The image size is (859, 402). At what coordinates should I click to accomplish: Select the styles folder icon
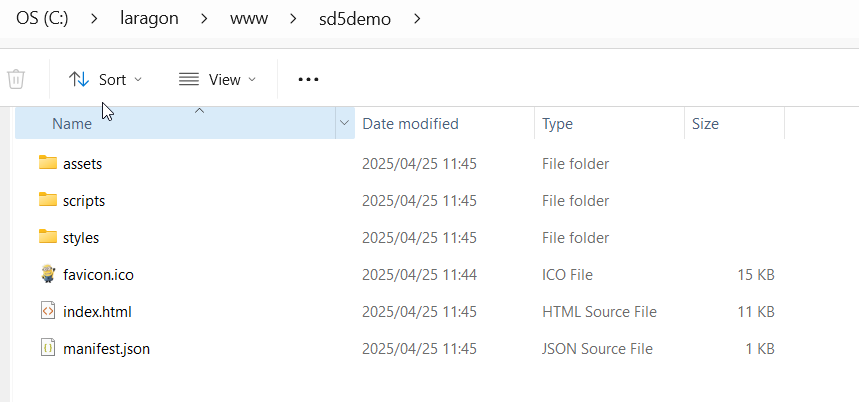[48, 237]
